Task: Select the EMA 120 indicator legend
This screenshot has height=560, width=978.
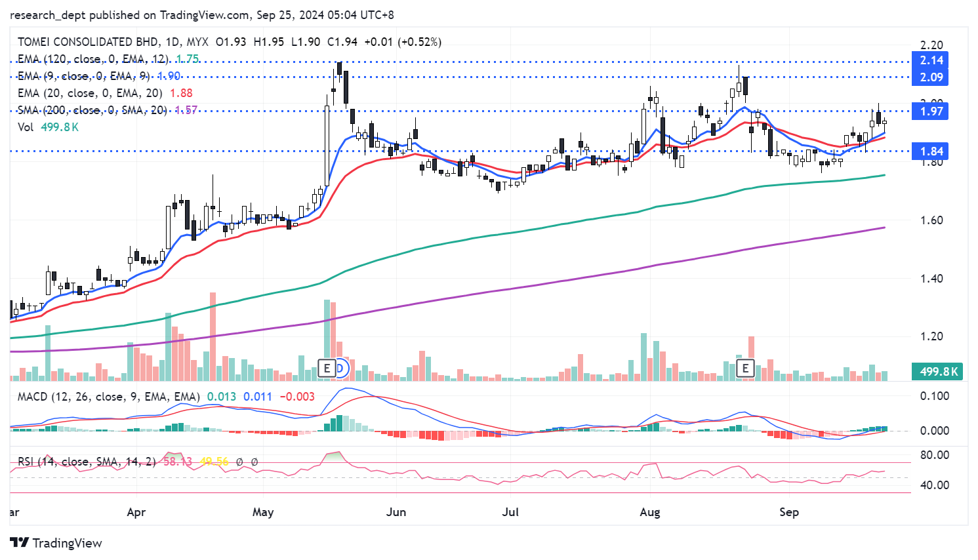Action: coord(92,59)
